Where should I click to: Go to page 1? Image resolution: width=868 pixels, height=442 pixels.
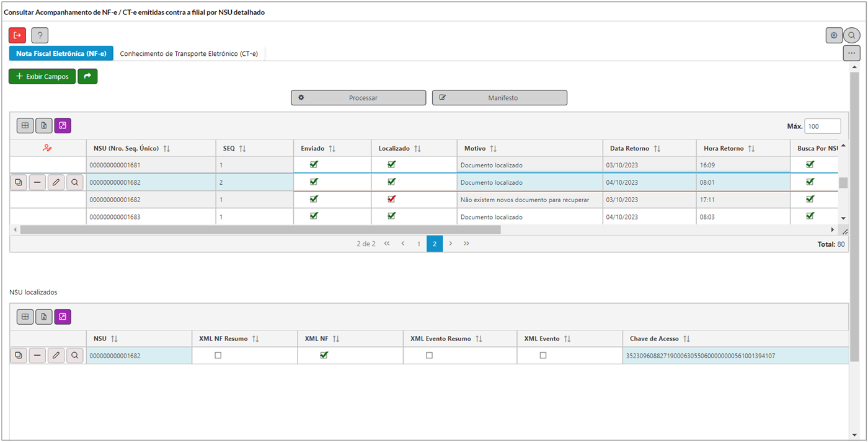[x=418, y=244]
